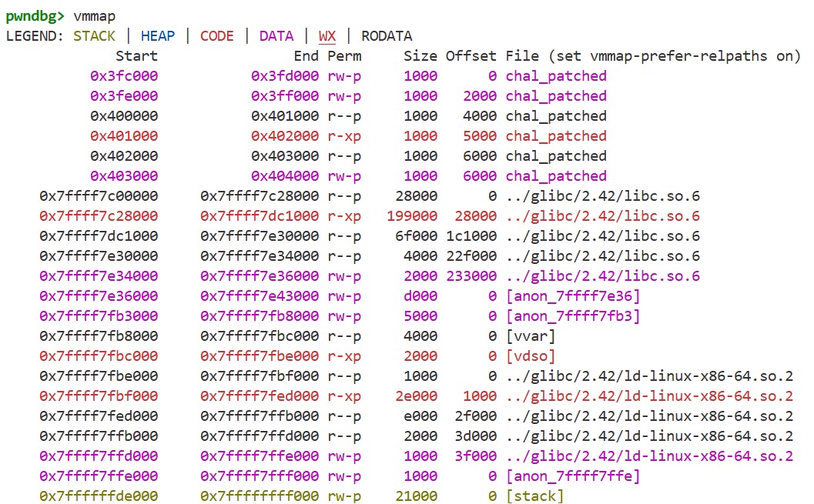The width and height of the screenshot is (814, 504).
Task: Click start address 0x7ffff7e30000
Action: pyautogui.click(x=99, y=256)
